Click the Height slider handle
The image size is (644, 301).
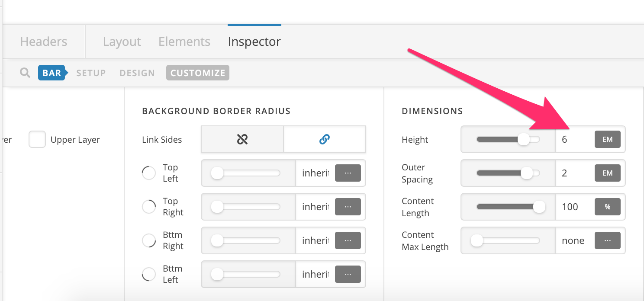[524, 139]
